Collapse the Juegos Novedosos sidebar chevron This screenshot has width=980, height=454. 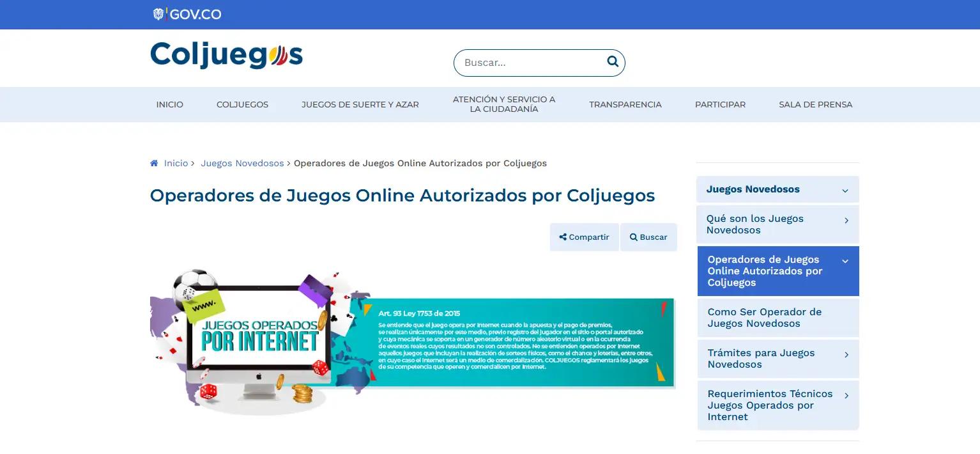pyautogui.click(x=845, y=191)
